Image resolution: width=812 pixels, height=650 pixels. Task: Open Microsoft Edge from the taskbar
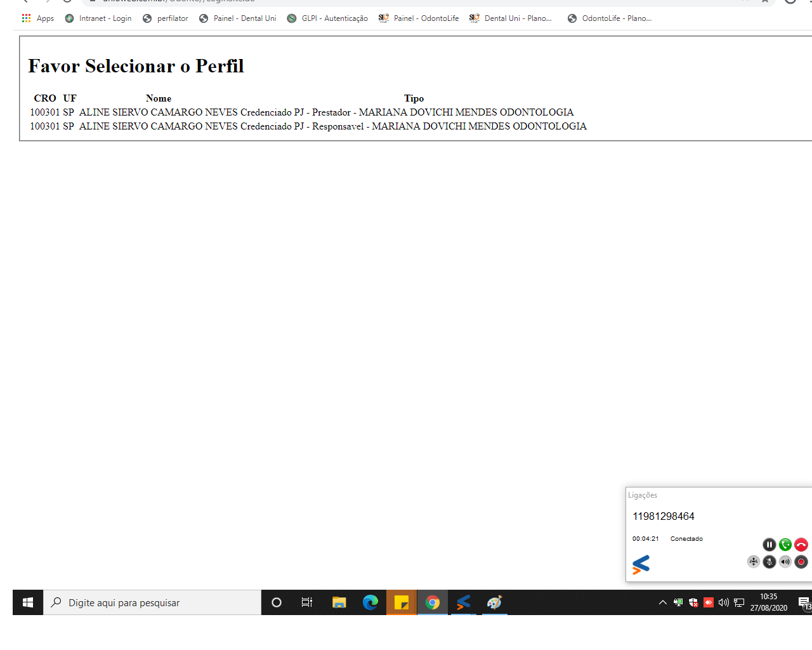pyautogui.click(x=370, y=602)
